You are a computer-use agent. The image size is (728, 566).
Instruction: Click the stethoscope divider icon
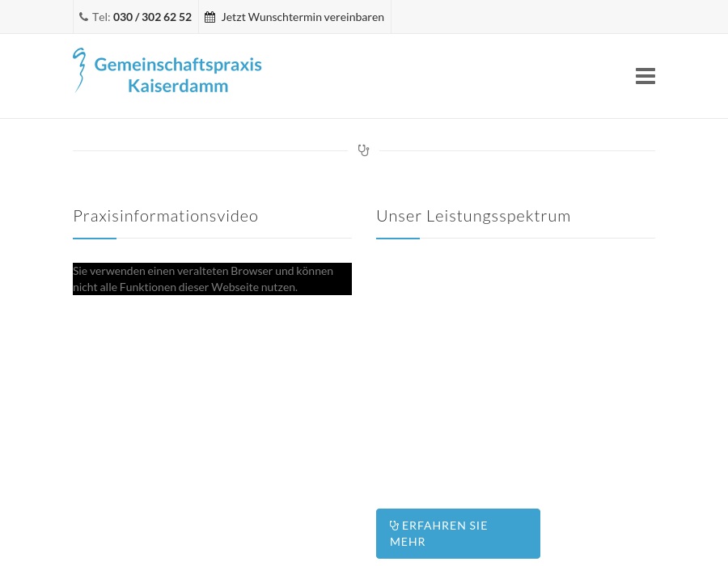363,150
